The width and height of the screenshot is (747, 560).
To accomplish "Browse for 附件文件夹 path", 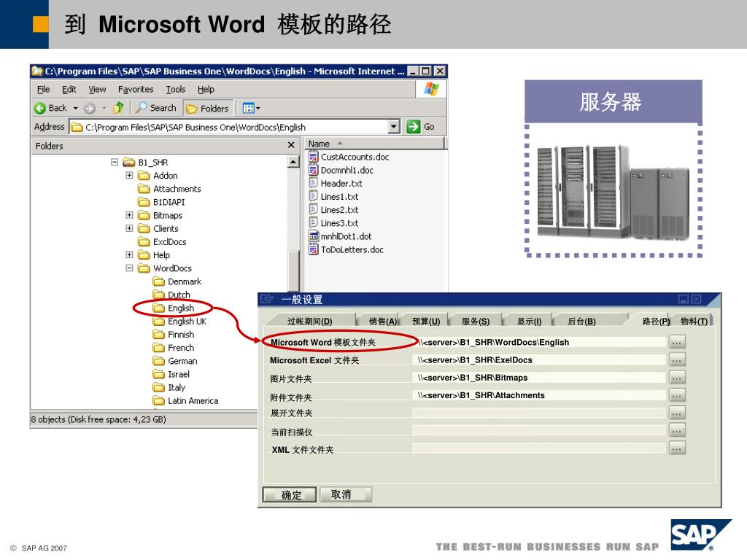I will tap(677, 395).
